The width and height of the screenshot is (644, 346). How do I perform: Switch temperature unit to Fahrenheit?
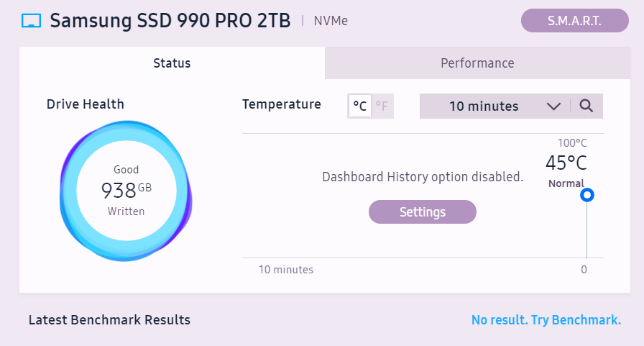point(382,106)
